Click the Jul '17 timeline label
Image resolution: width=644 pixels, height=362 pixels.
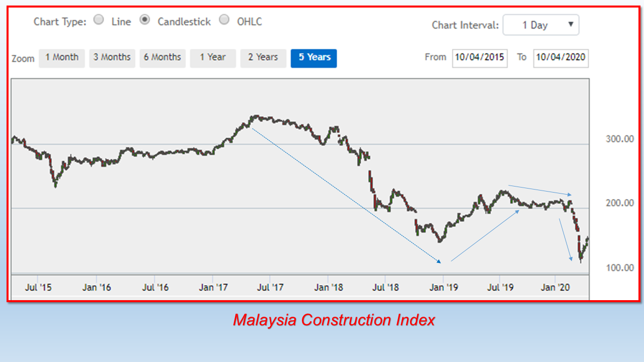tap(271, 287)
